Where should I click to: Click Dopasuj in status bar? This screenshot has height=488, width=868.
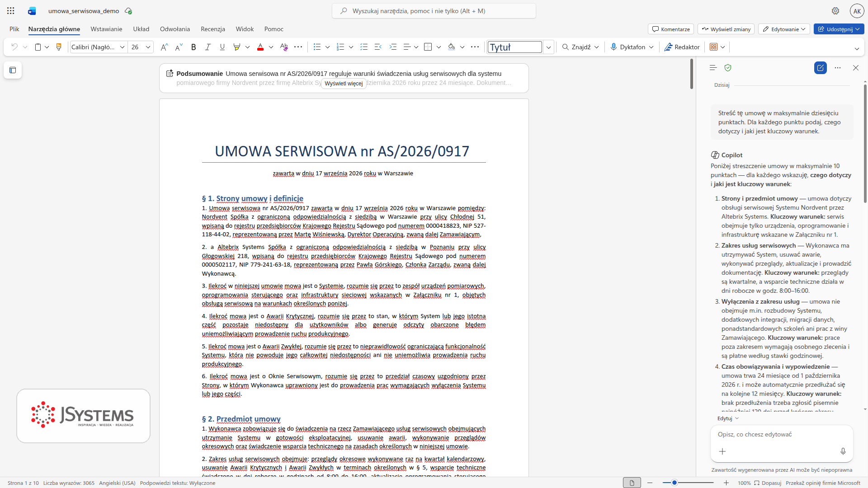[768, 483]
